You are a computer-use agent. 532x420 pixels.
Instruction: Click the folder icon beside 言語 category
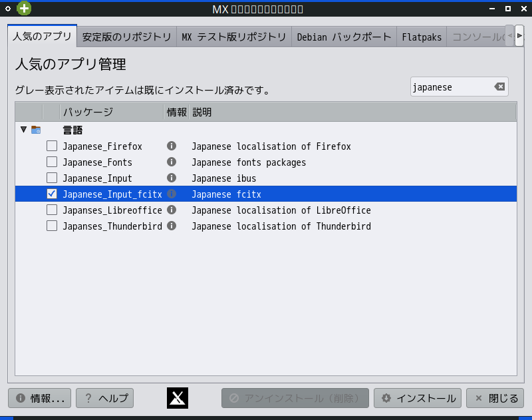(36, 130)
